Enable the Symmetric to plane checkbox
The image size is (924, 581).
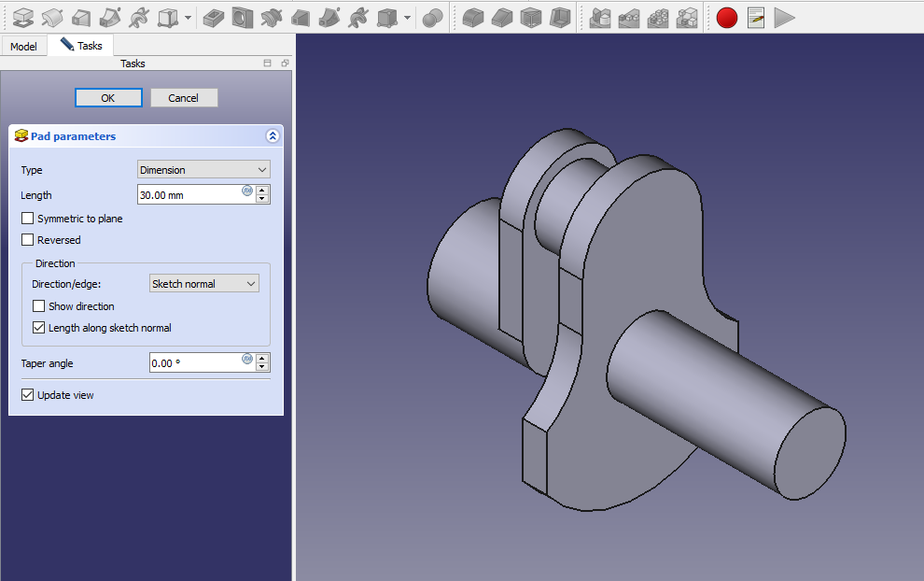28,219
